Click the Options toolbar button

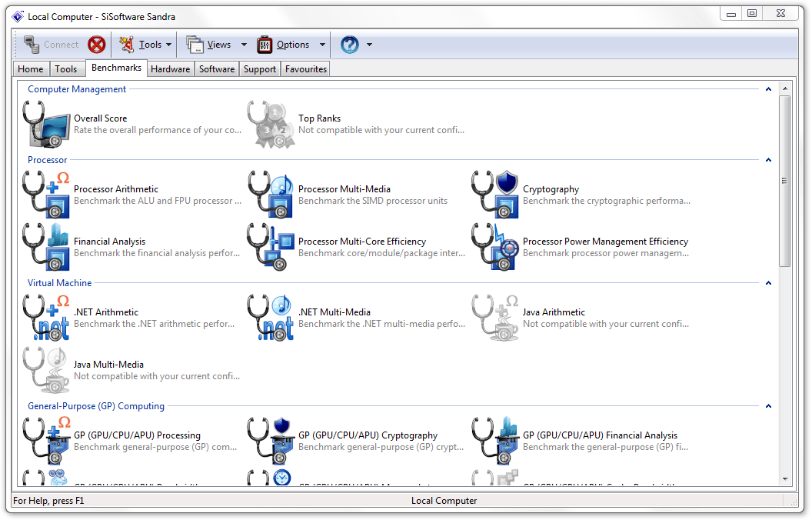pos(284,45)
